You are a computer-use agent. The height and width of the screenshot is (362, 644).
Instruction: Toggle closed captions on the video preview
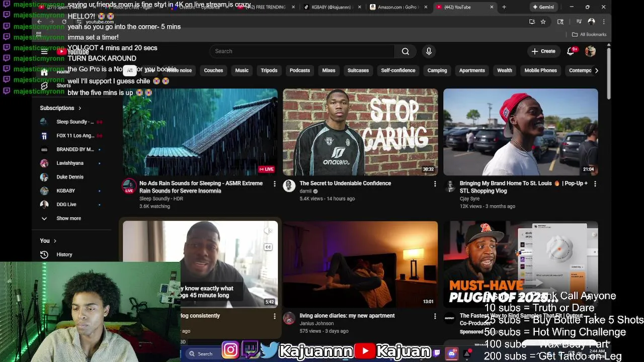(268, 247)
